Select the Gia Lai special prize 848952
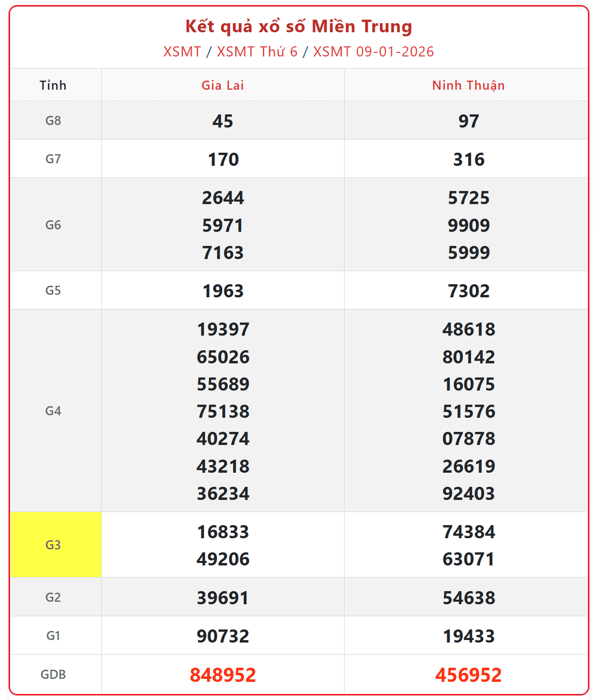Viewport: 598px width, 700px height. pos(223,675)
